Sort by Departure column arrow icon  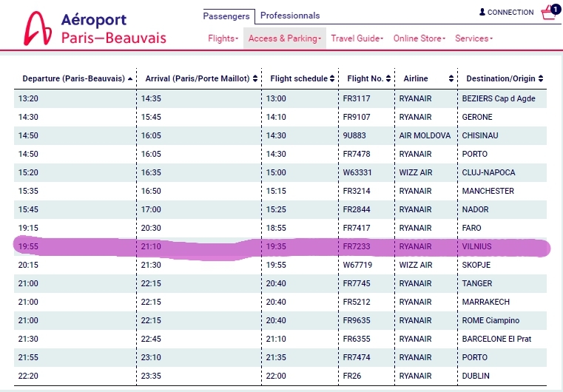click(x=130, y=78)
